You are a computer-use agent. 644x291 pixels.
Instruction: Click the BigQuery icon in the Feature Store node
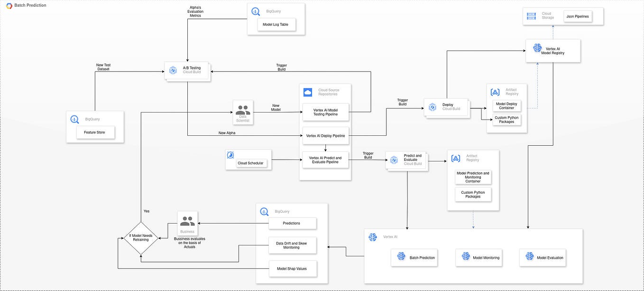[x=74, y=119]
